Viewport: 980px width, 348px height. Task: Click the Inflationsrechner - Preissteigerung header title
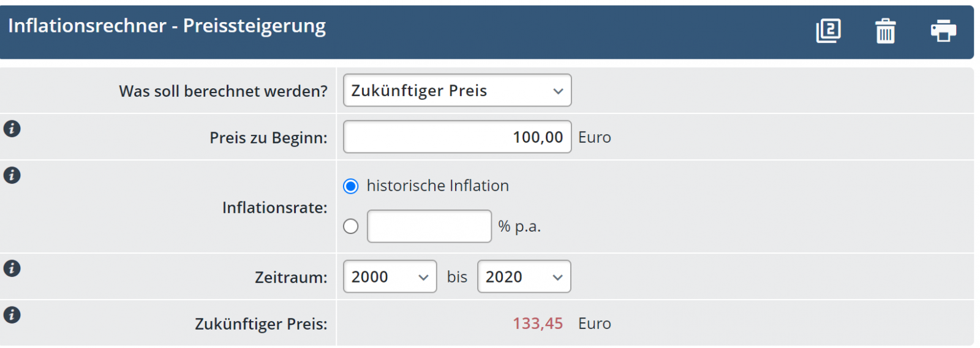pyautogui.click(x=167, y=26)
